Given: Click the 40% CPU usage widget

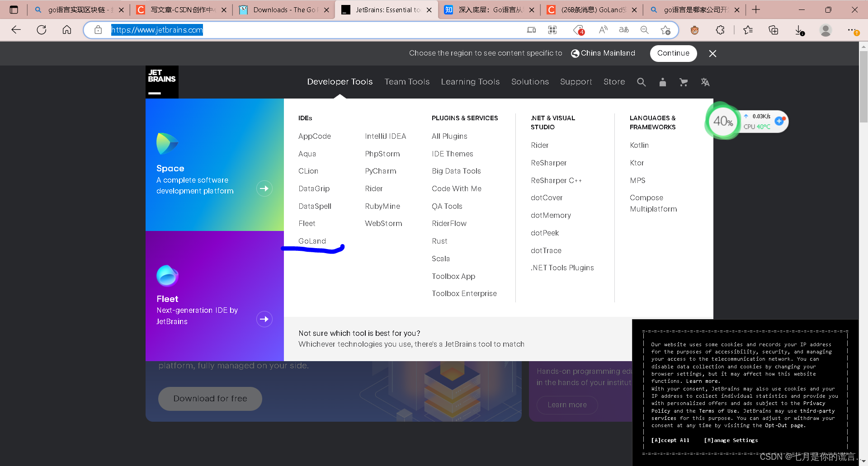Looking at the screenshot, I should [x=722, y=121].
